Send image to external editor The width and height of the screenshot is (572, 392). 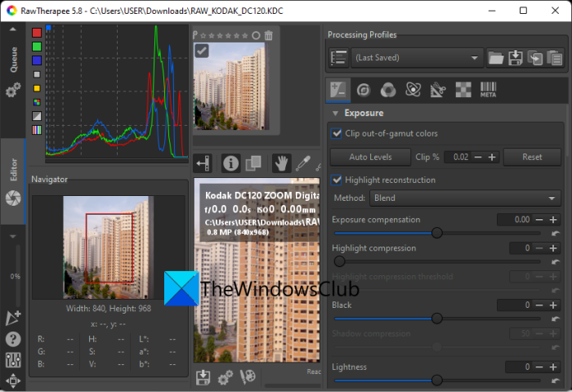(248, 377)
